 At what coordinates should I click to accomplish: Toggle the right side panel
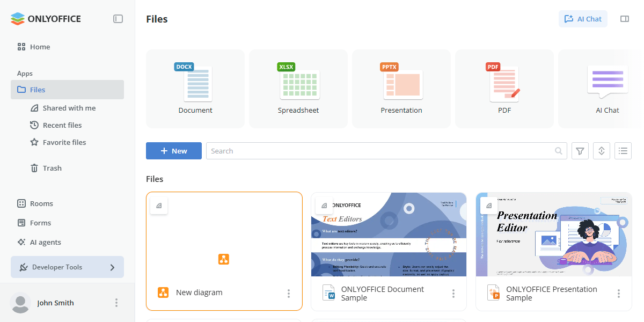625,19
